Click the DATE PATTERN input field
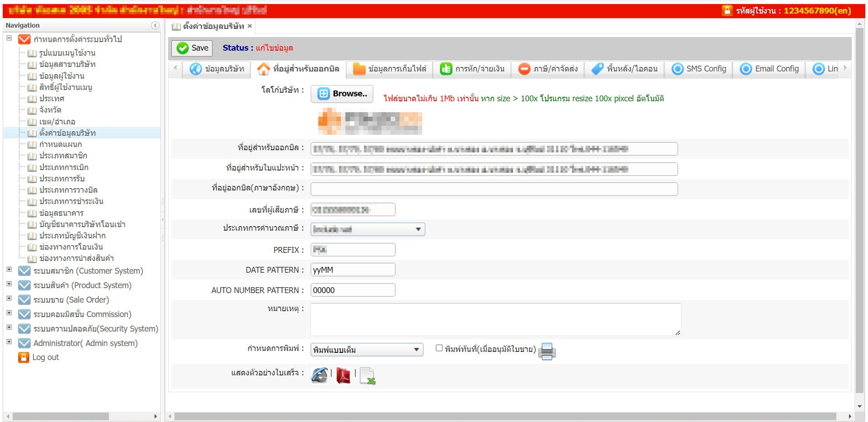Viewport: 868px width, 422px height. pos(353,270)
